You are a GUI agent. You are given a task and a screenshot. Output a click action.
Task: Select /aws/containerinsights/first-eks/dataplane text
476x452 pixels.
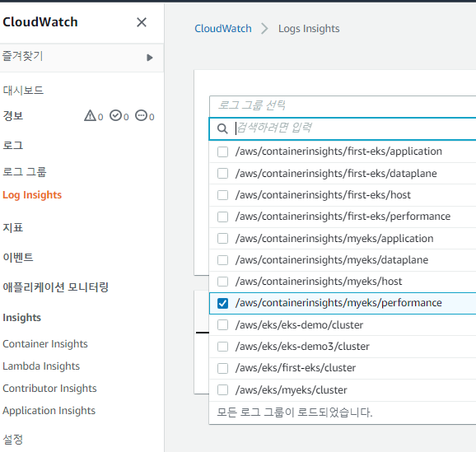click(x=336, y=174)
